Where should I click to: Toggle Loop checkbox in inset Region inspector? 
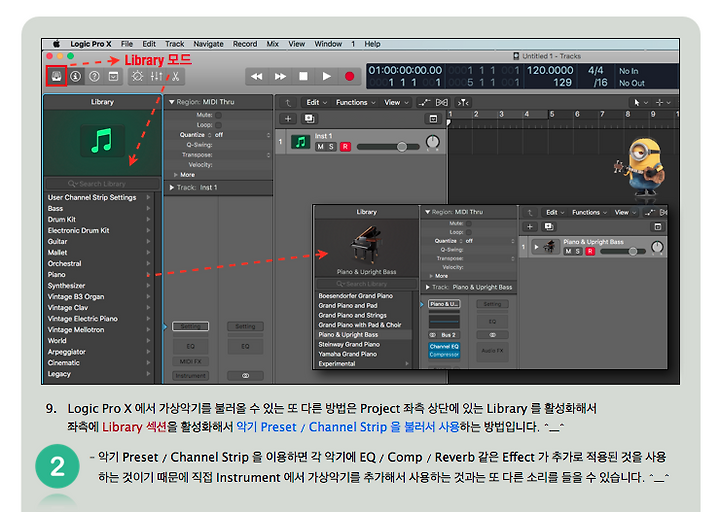coord(469,232)
